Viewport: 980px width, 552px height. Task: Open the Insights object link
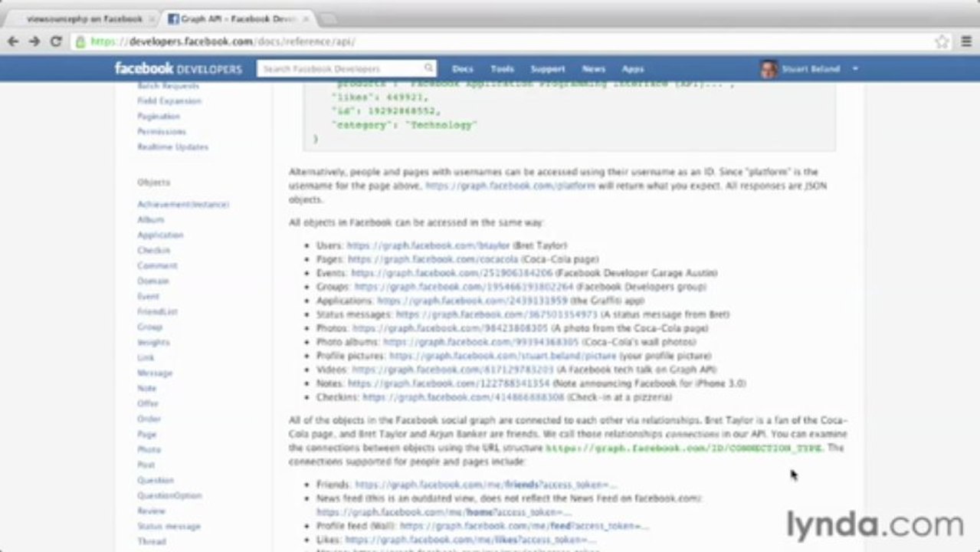[153, 343]
